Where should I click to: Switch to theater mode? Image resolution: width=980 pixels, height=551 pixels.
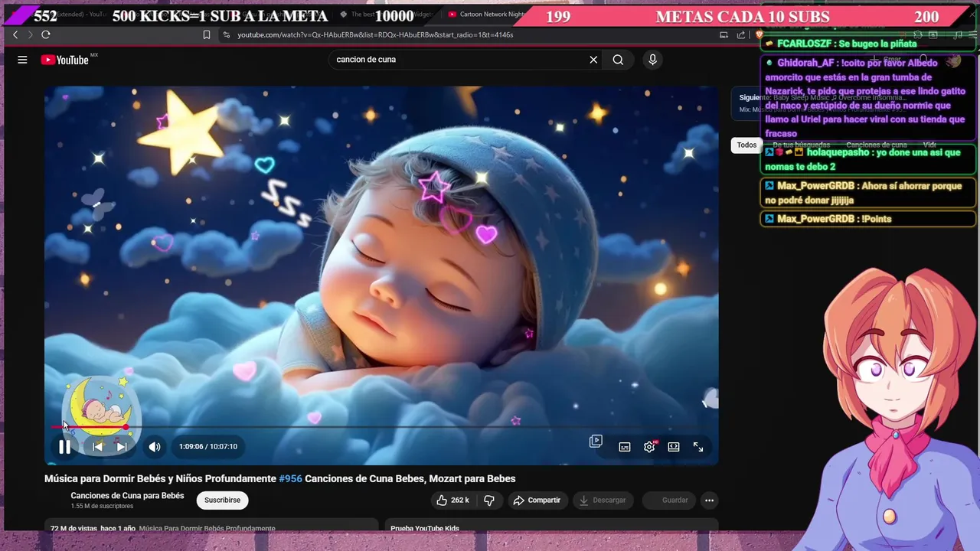tap(674, 447)
